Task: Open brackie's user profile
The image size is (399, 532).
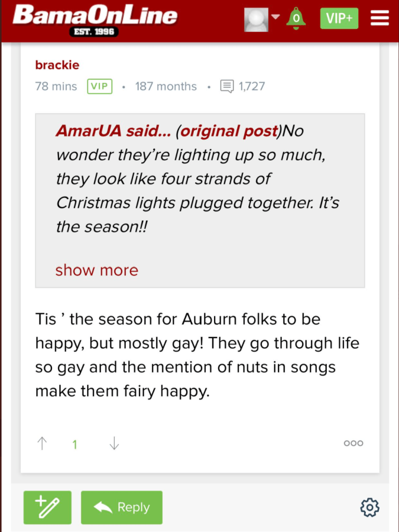Action: tap(57, 65)
